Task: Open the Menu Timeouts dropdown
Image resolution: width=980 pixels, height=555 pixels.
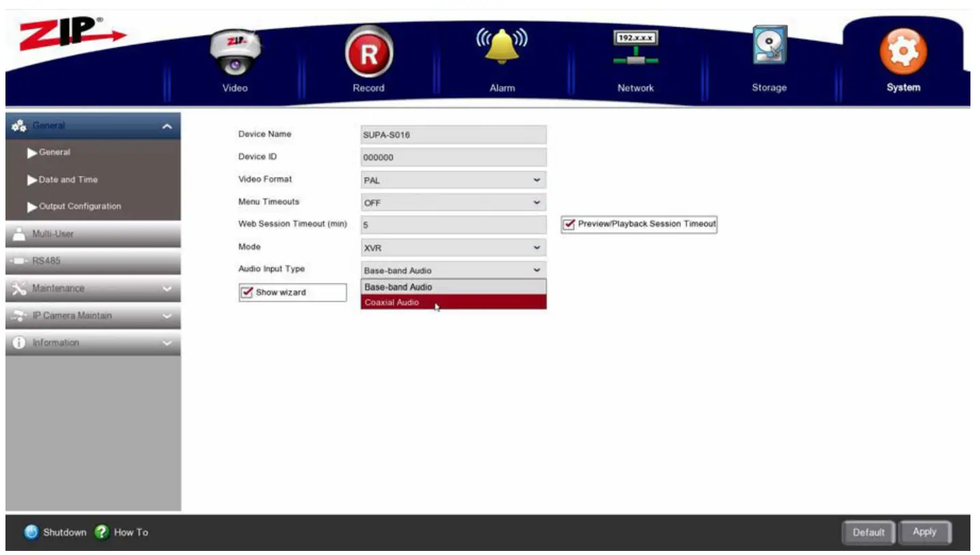Action: pyautogui.click(x=453, y=203)
